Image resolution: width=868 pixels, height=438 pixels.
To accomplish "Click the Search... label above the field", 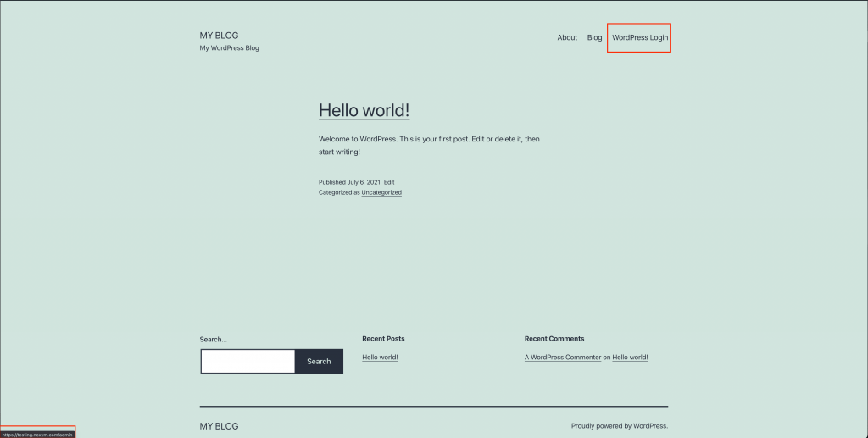I will pos(214,340).
